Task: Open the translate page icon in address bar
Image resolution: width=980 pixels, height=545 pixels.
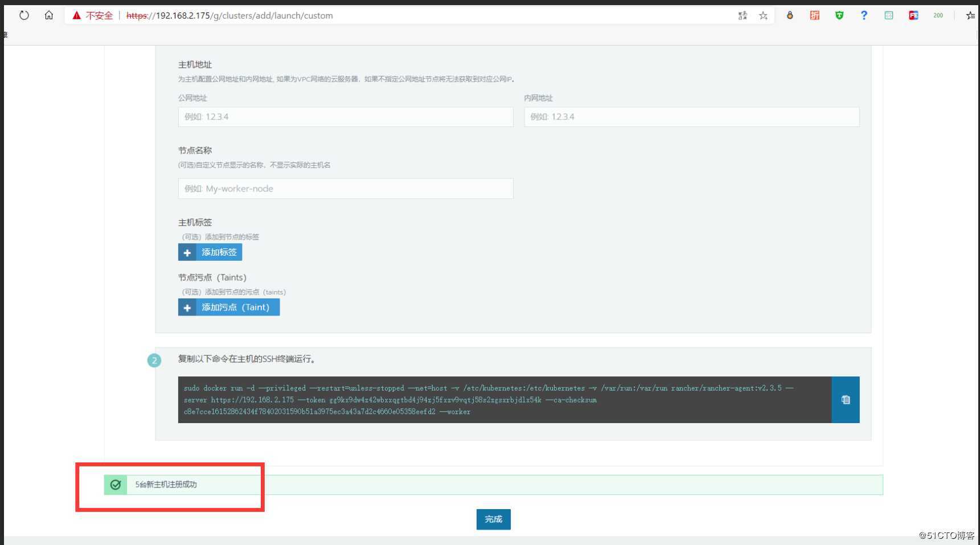Action: pos(743,15)
